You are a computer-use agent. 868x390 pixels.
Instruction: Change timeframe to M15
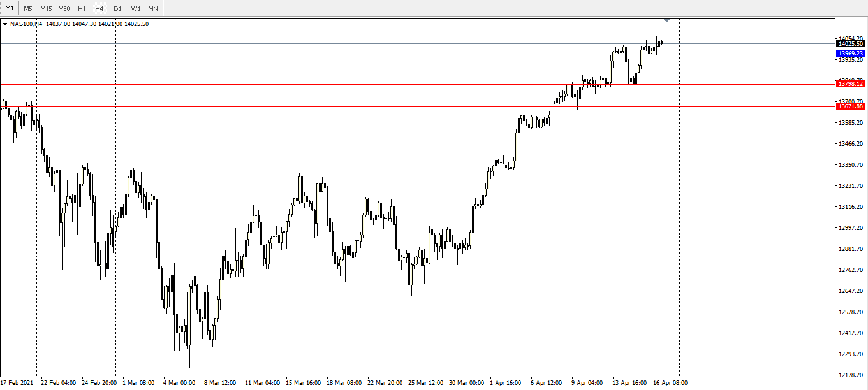(46, 8)
